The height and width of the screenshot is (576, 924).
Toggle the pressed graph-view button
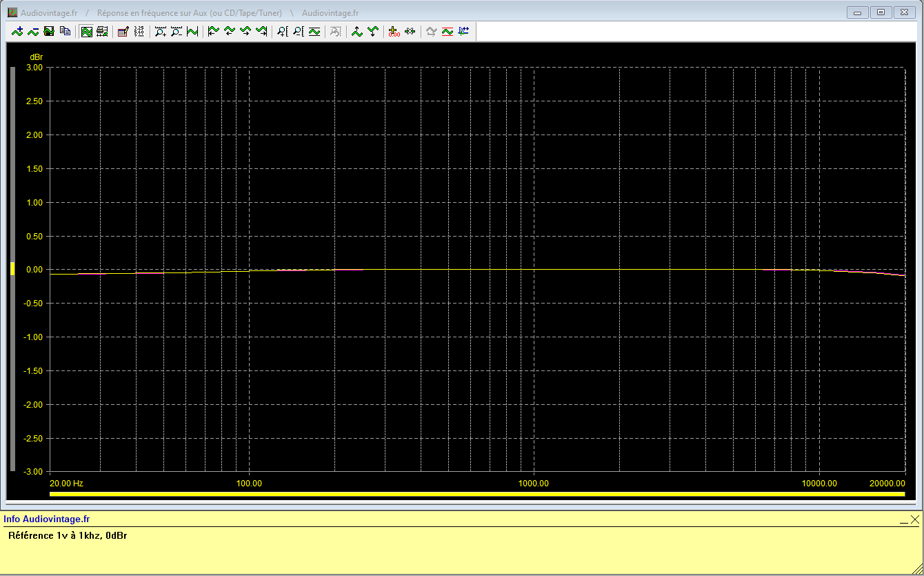point(87,31)
